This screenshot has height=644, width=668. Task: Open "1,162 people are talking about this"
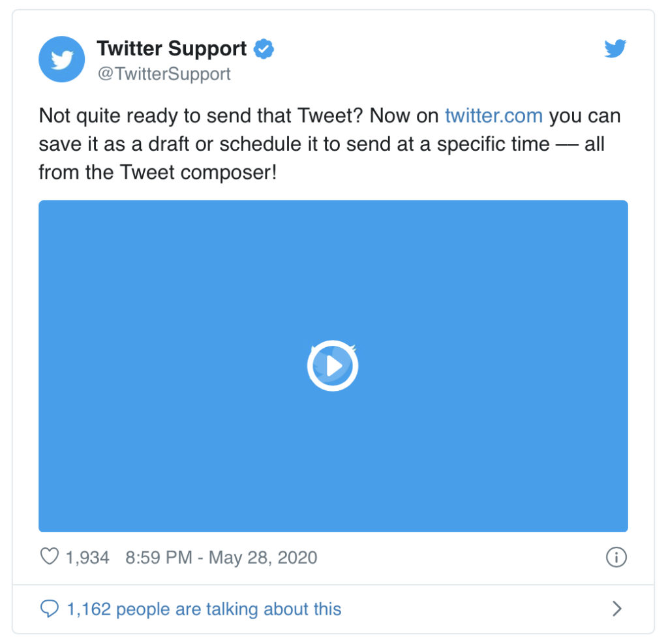(204, 609)
